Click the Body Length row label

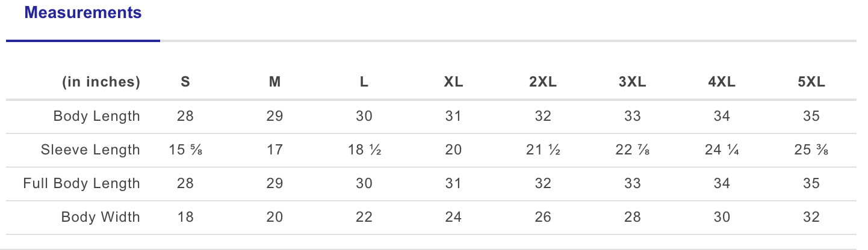pyautogui.click(x=96, y=116)
